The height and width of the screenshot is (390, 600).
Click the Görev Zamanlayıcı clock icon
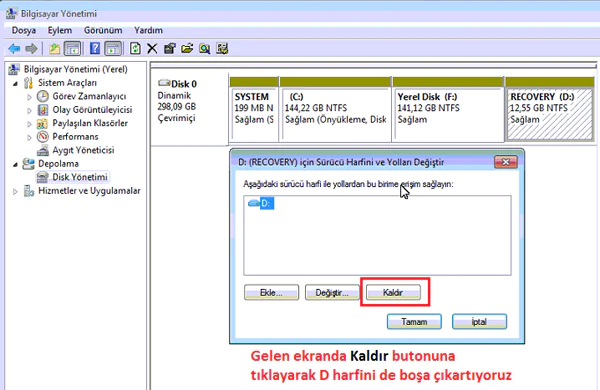tap(42, 96)
